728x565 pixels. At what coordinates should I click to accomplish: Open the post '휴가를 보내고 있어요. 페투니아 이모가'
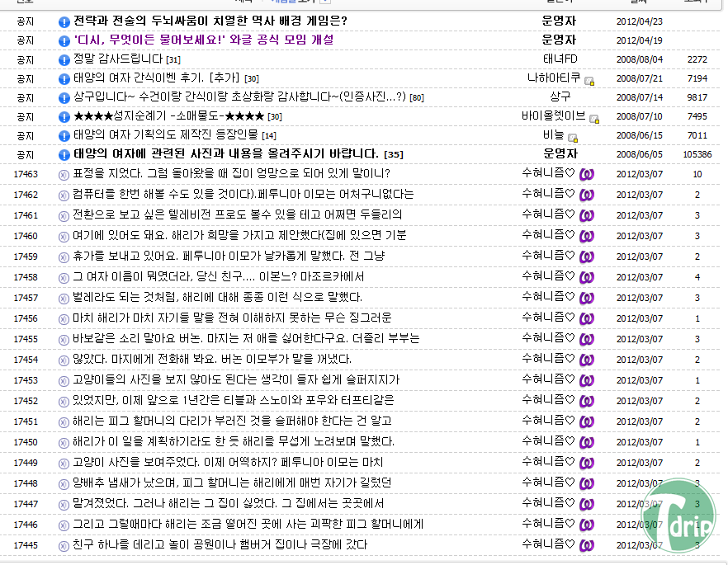pyautogui.click(x=229, y=256)
